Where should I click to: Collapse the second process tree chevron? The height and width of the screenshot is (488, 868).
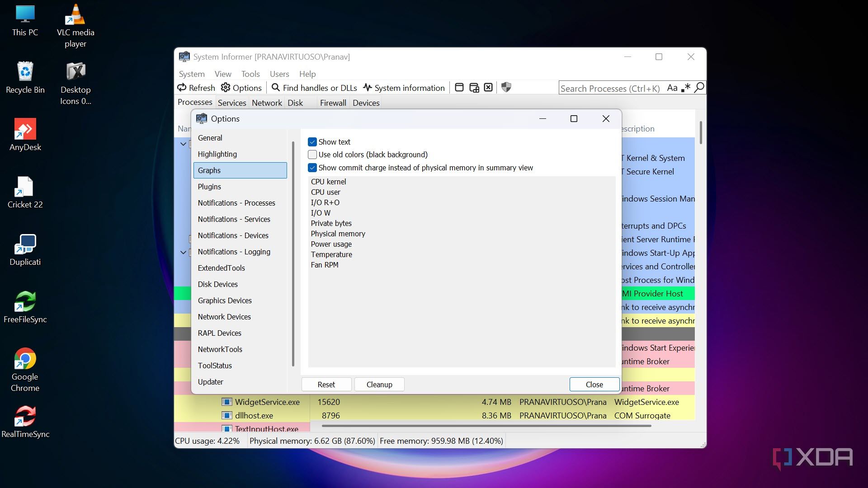pos(183,252)
